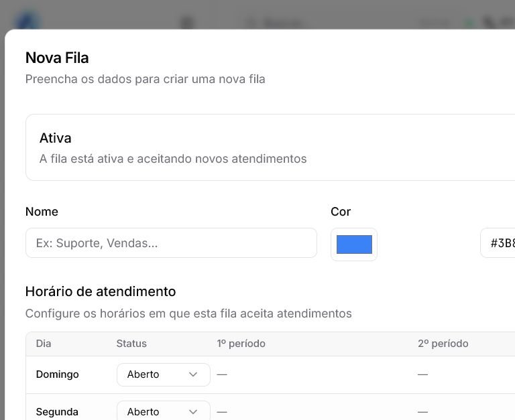Click 'A fila está ativa' description text
The width and height of the screenshot is (515, 420).
coord(173,159)
